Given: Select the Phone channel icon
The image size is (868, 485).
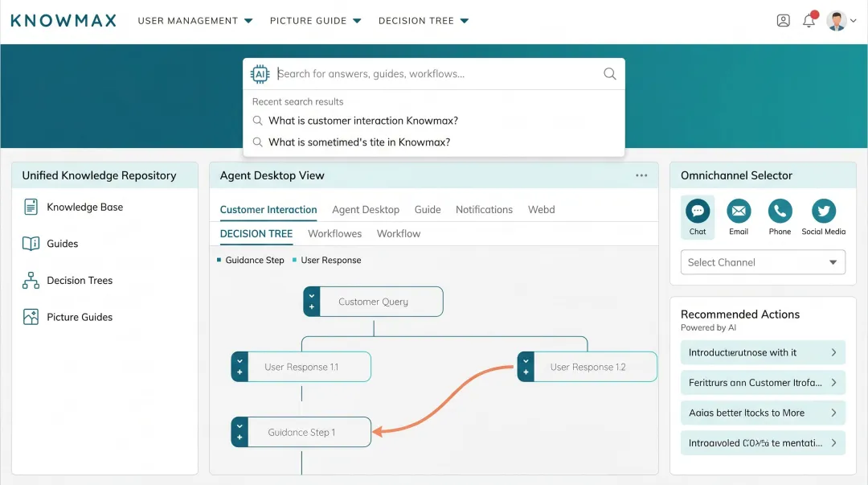Looking at the screenshot, I should (x=780, y=211).
